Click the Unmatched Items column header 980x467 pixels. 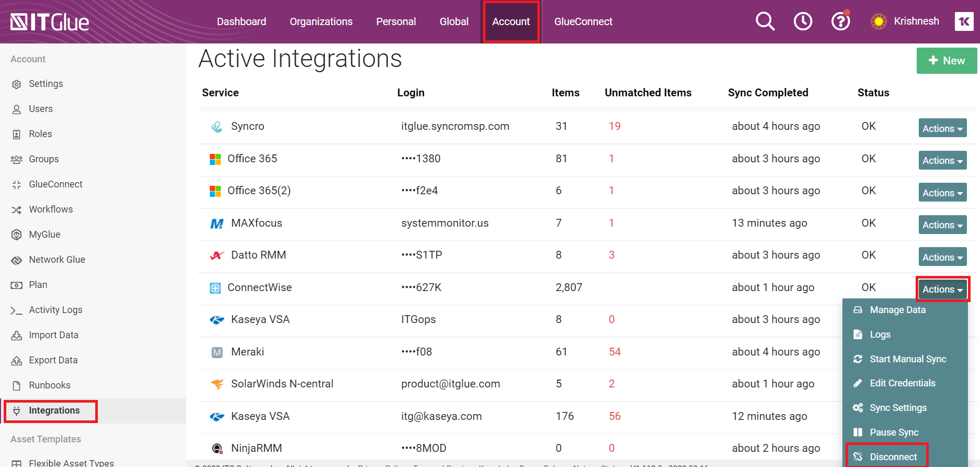click(x=648, y=93)
